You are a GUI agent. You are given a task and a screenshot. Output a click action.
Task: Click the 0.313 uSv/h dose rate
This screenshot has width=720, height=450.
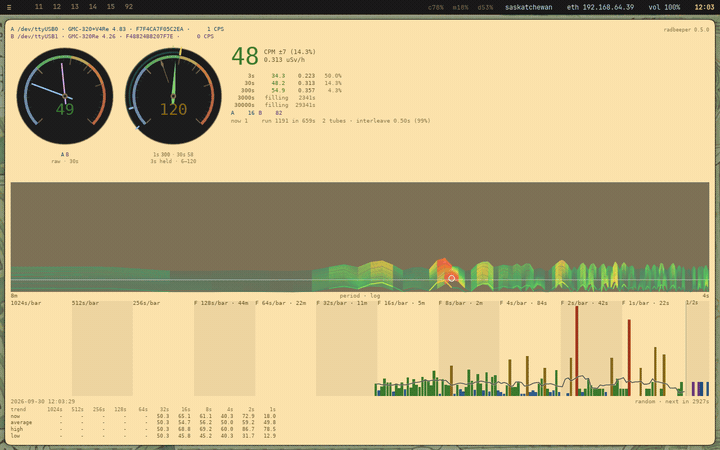point(284,60)
